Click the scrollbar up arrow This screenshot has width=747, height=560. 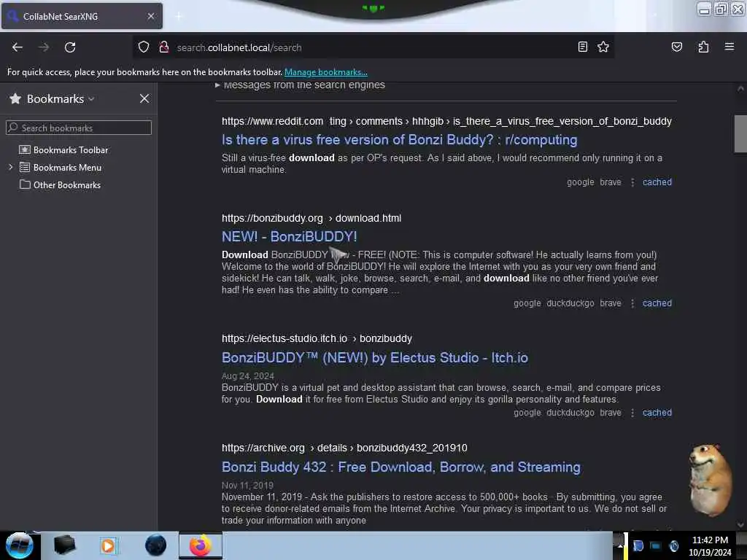740,88
